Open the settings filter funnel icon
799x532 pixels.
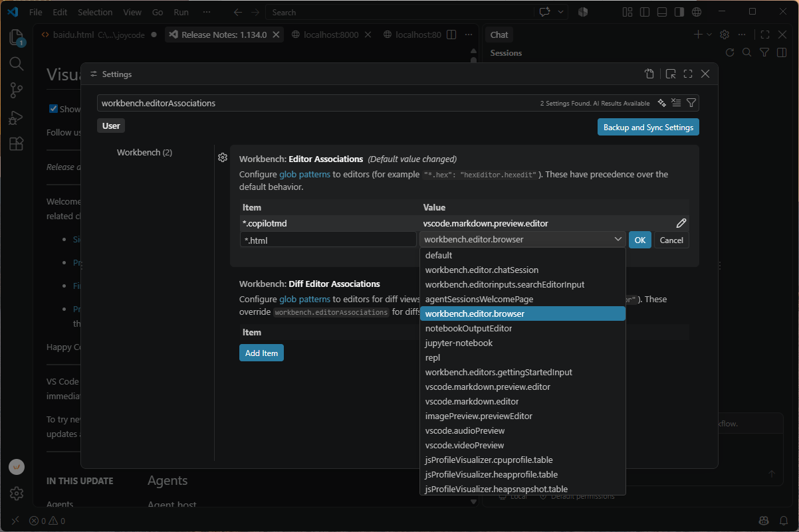pos(691,103)
